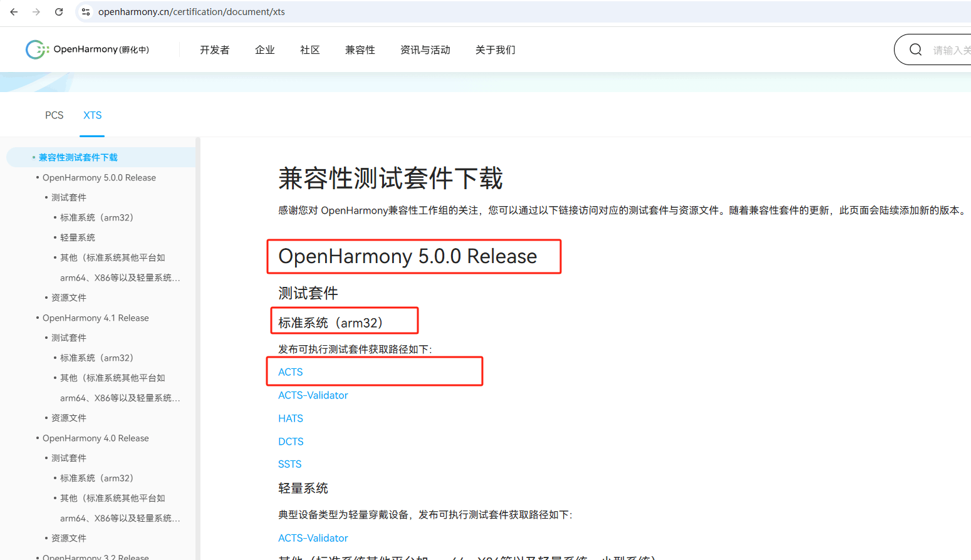Click the 测试套件 heading in content
This screenshot has height=560, width=971.
click(308, 293)
